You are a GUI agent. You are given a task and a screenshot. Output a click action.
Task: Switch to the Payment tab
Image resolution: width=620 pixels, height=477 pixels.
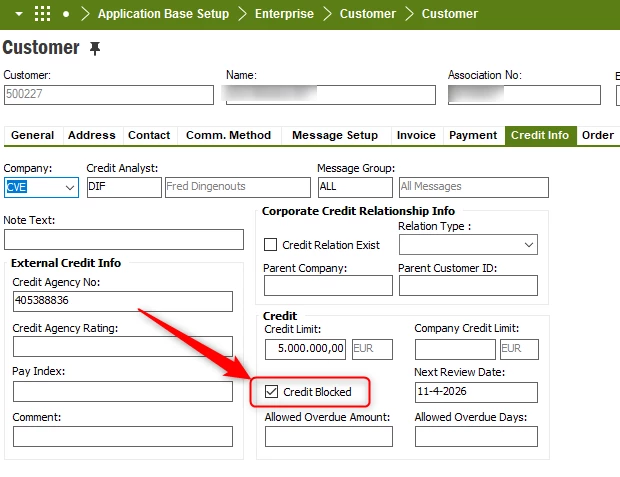click(x=473, y=135)
